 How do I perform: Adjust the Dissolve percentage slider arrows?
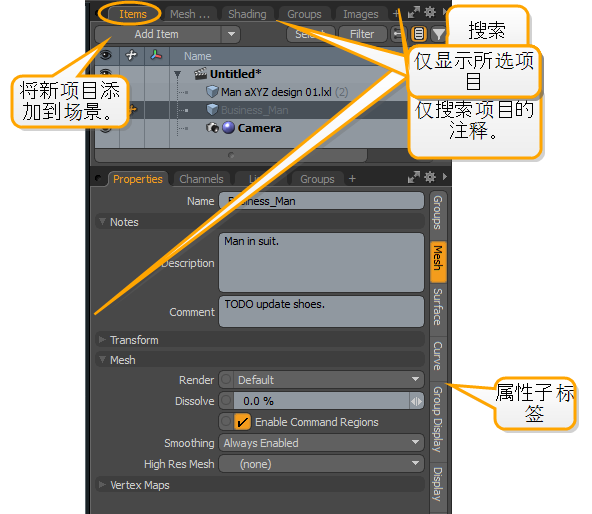tap(416, 401)
